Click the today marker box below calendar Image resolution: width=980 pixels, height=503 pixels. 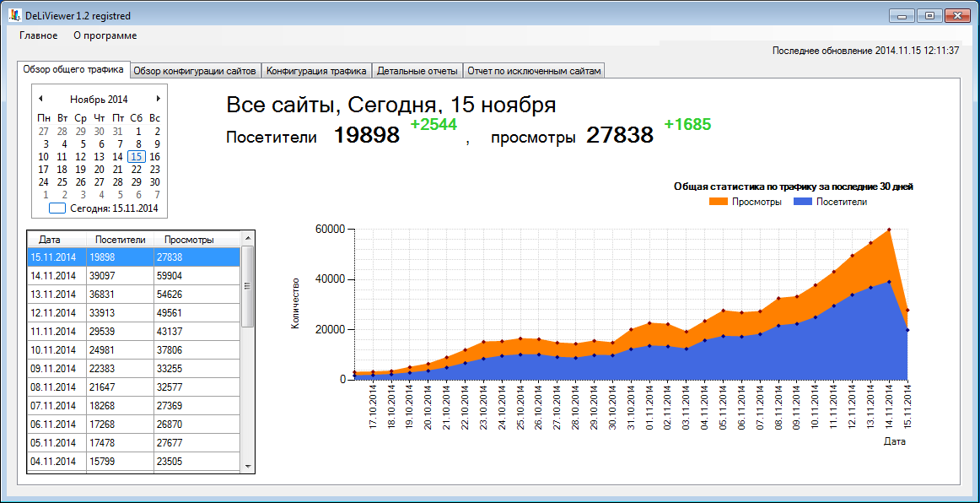[57, 208]
